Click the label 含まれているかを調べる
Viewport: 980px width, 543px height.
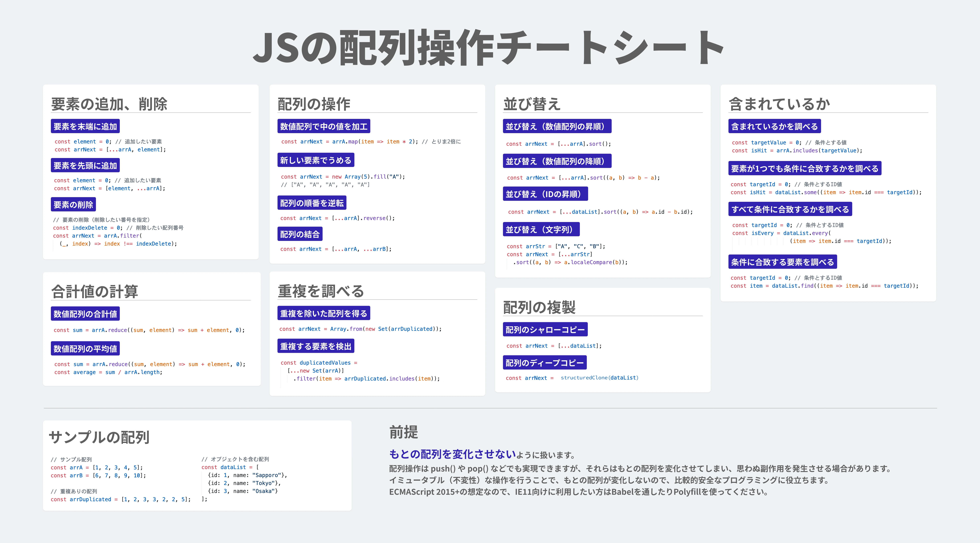point(775,126)
